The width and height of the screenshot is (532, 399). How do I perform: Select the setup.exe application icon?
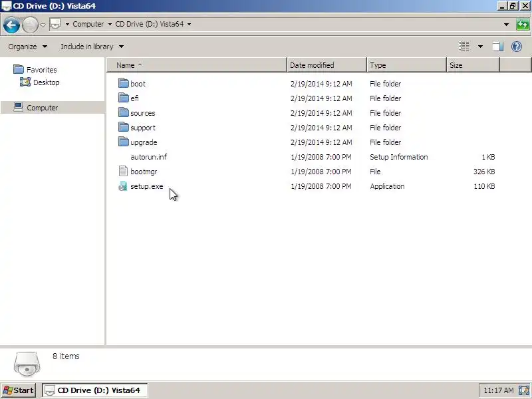pos(123,186)
